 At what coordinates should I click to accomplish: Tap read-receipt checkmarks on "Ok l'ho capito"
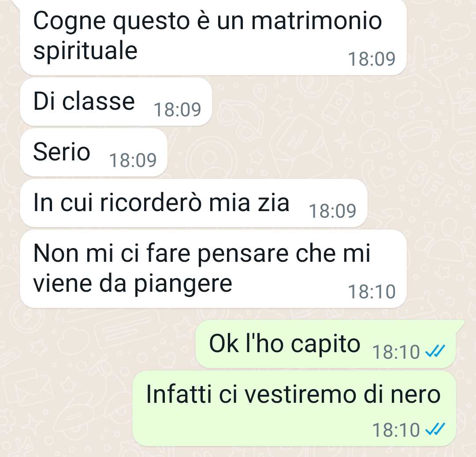pyautogui.click(x=435, y=351)
